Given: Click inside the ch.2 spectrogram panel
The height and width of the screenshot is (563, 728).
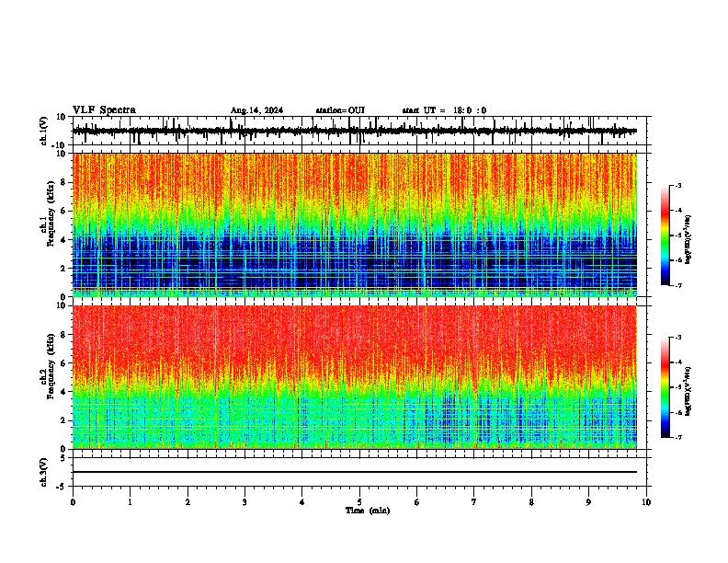Looking at the screenshot, I should (354, 377).
